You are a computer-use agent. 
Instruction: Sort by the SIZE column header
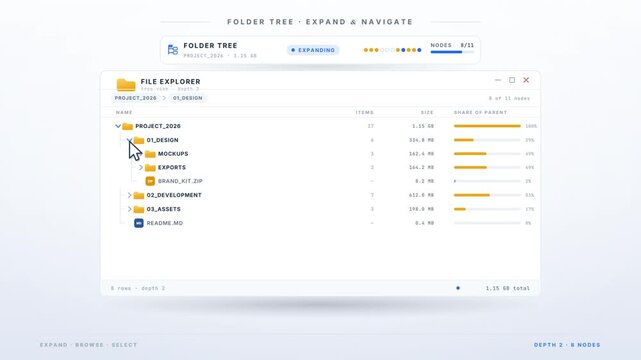[427, 112]
